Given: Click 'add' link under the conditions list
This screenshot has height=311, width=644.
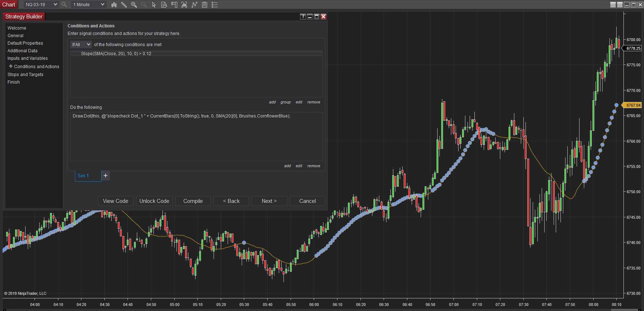Looking at the screenshot, I should pos(272,102).
